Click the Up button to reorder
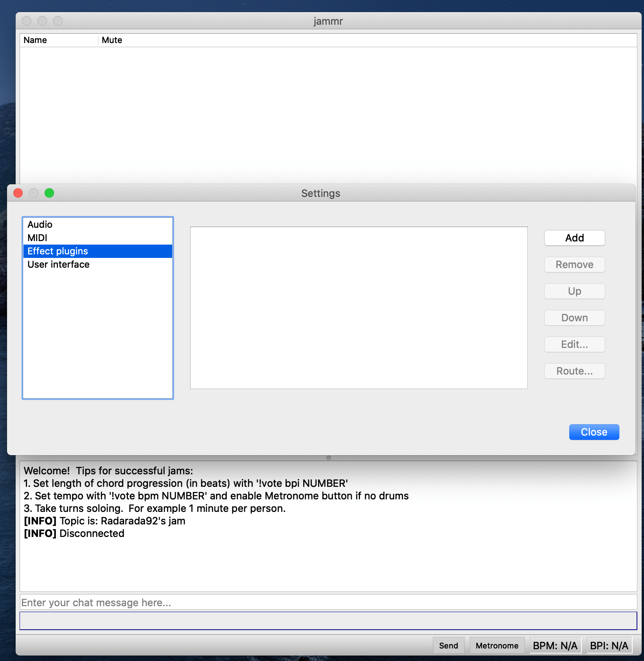The image size is (644, 661). (x=574, y=291)
